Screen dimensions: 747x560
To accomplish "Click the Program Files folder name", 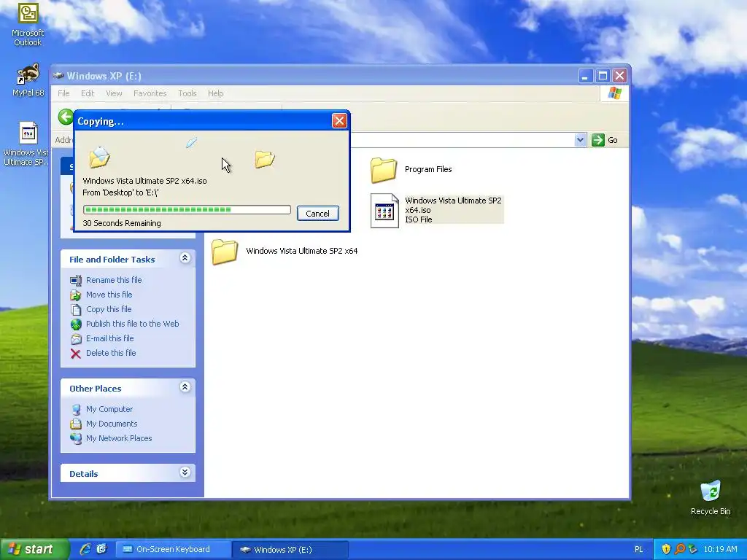I will point(428,169).
